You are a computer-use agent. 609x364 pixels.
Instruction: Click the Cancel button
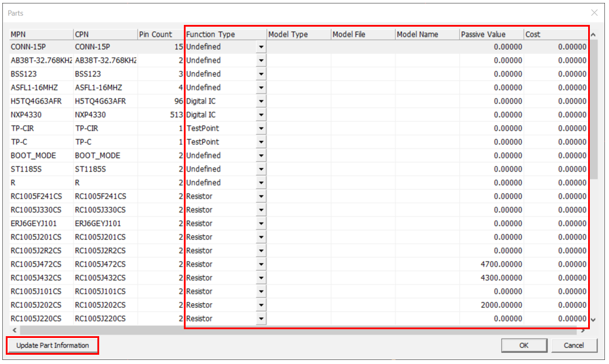click(573, 345)
